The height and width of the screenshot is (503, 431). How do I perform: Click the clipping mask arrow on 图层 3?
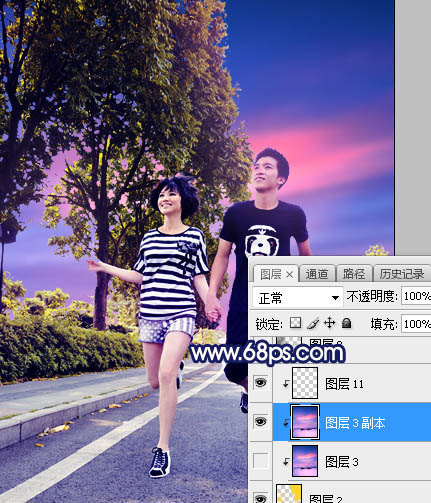[286, 462]
